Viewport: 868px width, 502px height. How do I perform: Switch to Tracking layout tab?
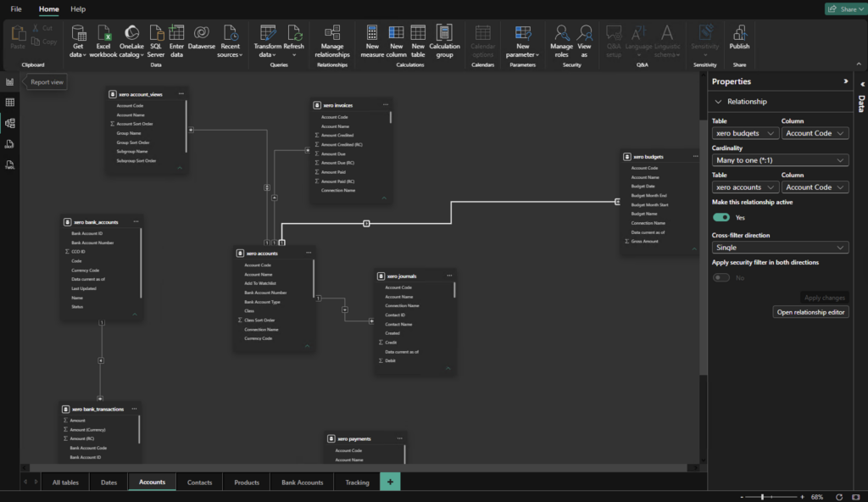(357, 482)
